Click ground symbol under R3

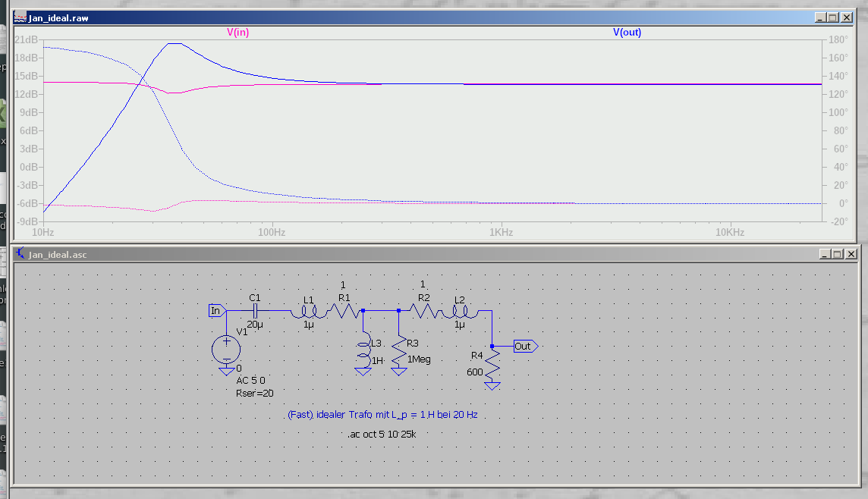click(398, 372)
